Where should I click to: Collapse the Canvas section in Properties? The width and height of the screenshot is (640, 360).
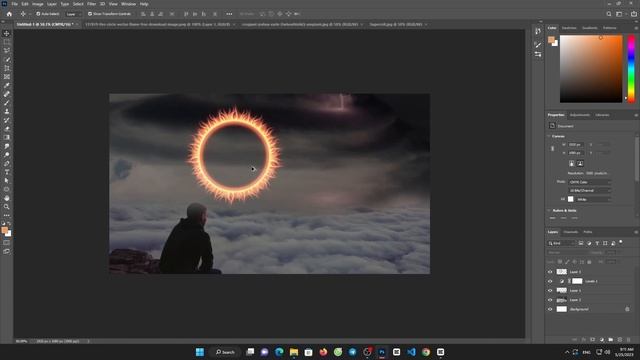[x=549, y=136]
